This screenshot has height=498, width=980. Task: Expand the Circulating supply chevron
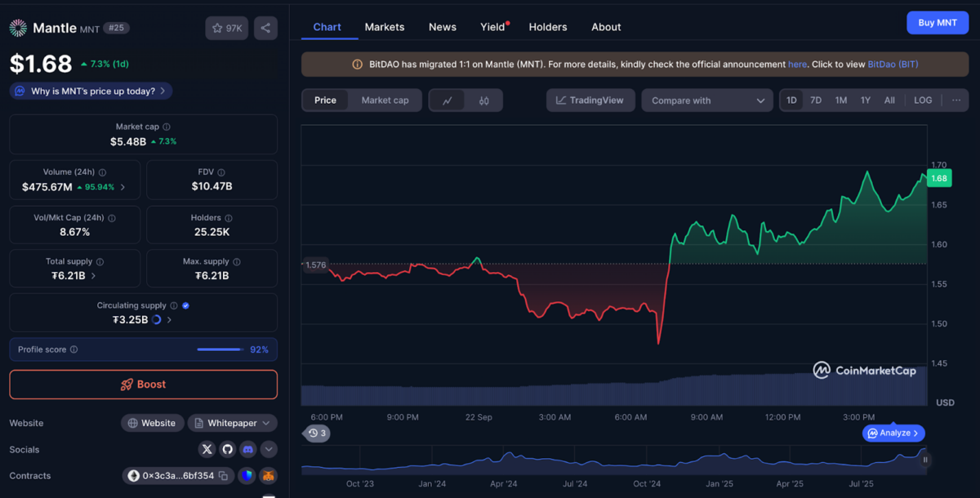coord(169,320)
